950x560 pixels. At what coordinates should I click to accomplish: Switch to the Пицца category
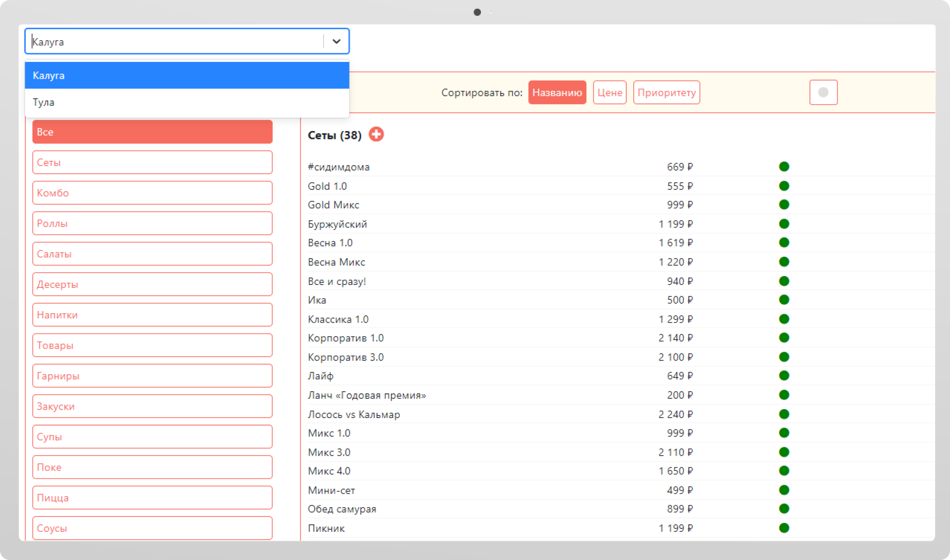coord(152,498)
